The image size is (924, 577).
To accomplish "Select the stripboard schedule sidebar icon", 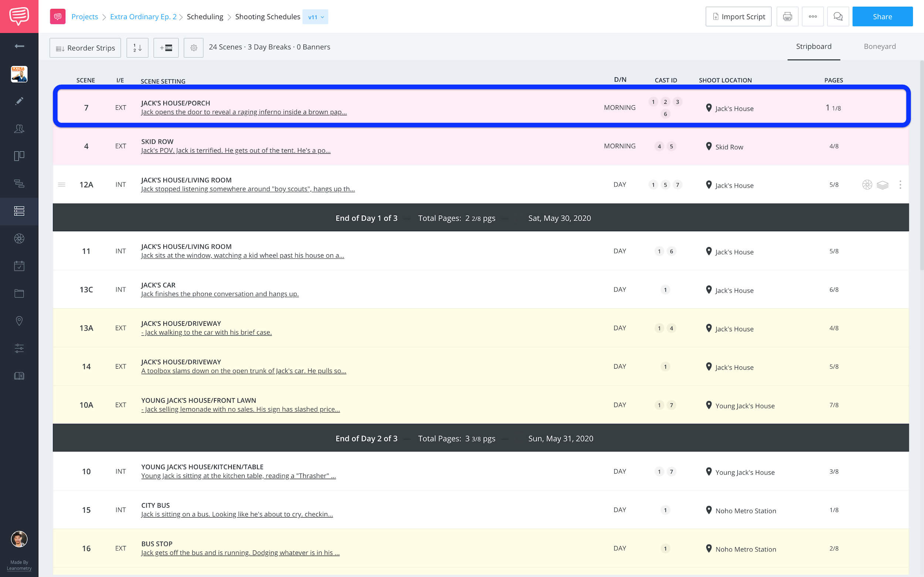I will tap(19, 211).
